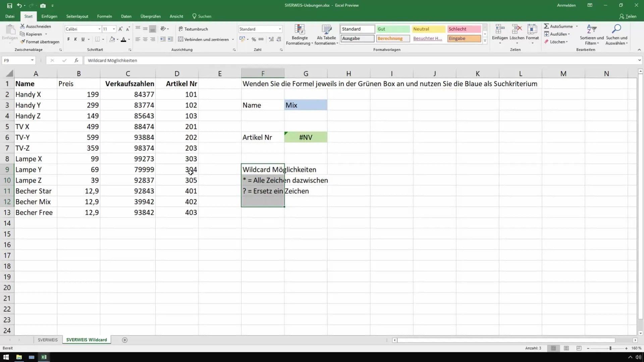Toggle underline formatting (U)
This screenshot has height=362, width=644.
pyautogui.click(x=83, y=39)
